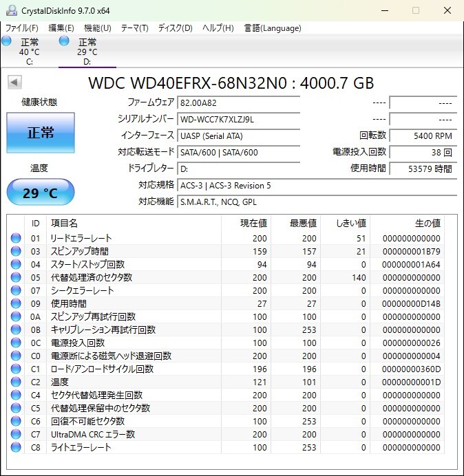Click the power on hours value 53579 時間
Image resolution: width=464 pixels, height=476 pixels.
[423, 169]
